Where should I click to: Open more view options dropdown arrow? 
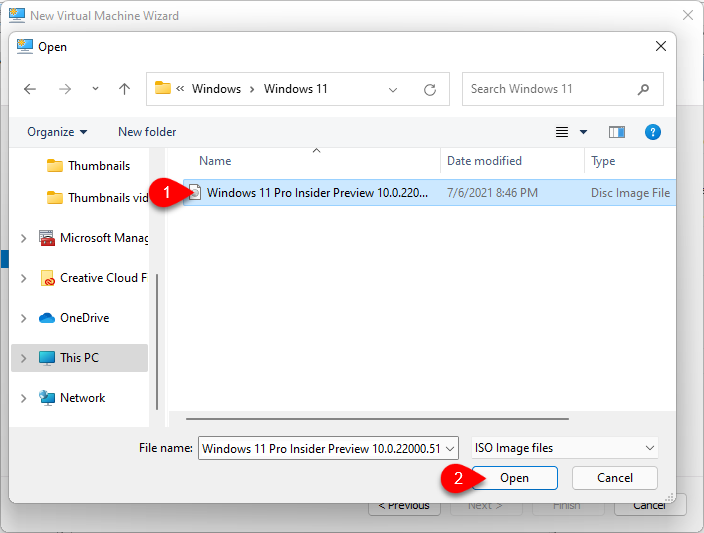pyautogui.click(x=583, y=132)
